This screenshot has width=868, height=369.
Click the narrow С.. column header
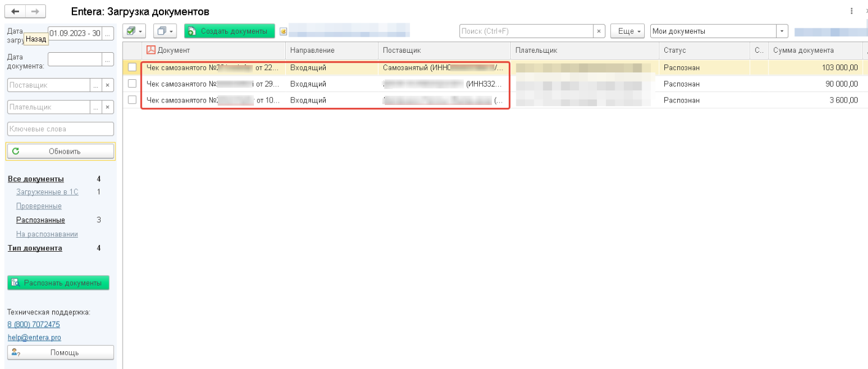pos(759,50)
